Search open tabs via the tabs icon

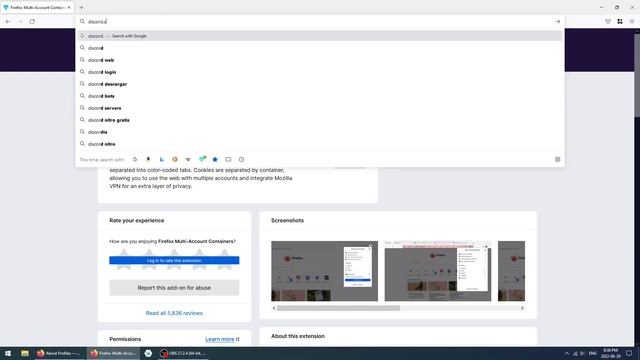coord(228,160)
